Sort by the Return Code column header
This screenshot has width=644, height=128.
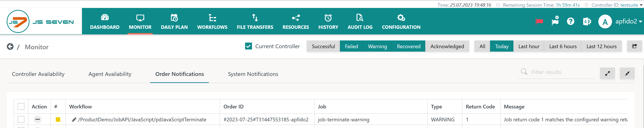point(480,107)
